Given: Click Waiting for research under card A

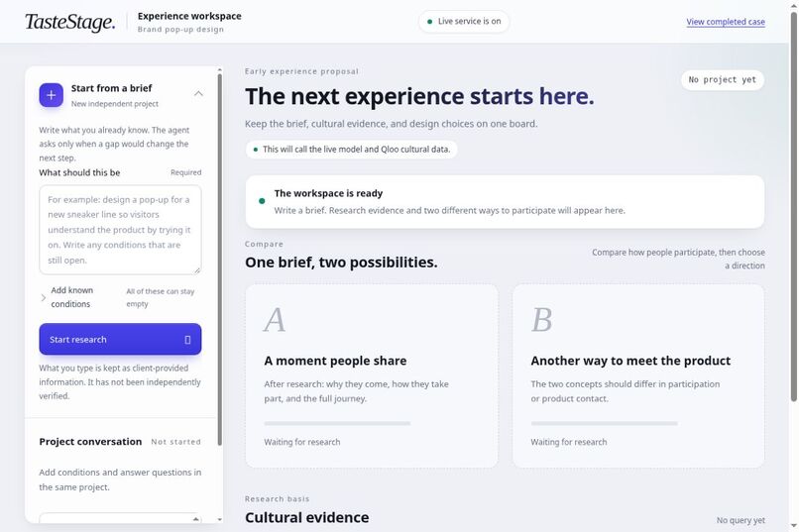Looking at the screenshot, I should [302, 442].
